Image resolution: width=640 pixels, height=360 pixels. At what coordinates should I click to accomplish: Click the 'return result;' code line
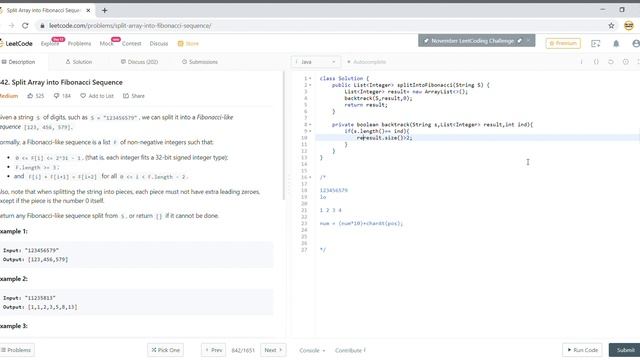[x=366, y=105]
